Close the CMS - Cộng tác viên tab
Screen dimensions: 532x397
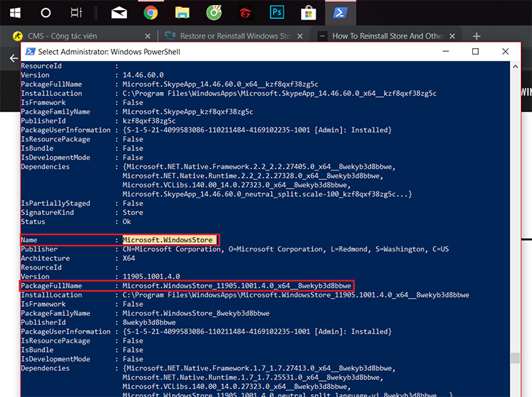click(148, 36)
